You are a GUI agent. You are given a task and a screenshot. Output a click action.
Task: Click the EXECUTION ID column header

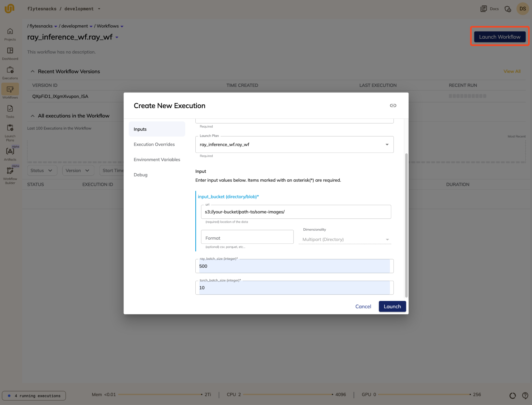pos(97,184)
